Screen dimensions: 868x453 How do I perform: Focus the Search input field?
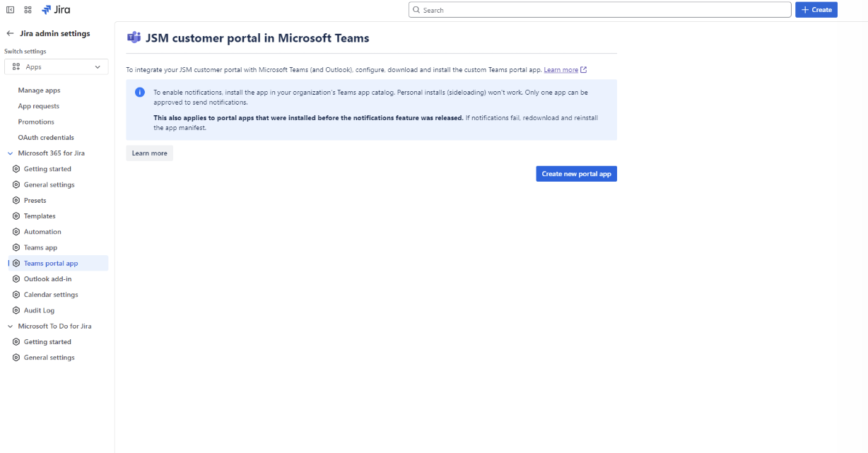click(x=599, y=10)
